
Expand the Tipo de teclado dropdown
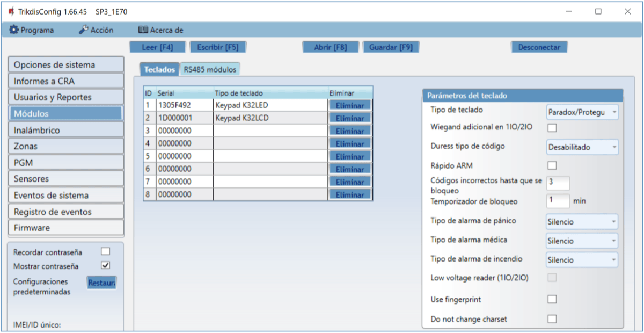click(x=582, y=112)
